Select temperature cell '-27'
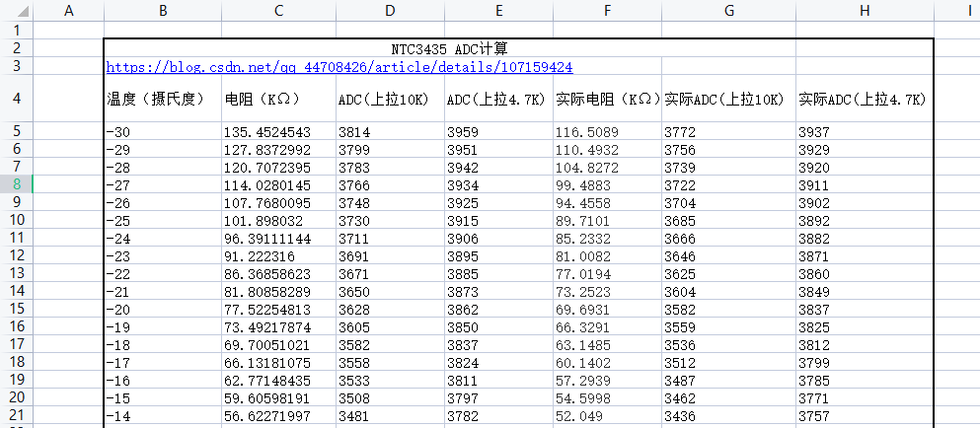This screenshot has width=980, height=428. [x=163, y=185]
